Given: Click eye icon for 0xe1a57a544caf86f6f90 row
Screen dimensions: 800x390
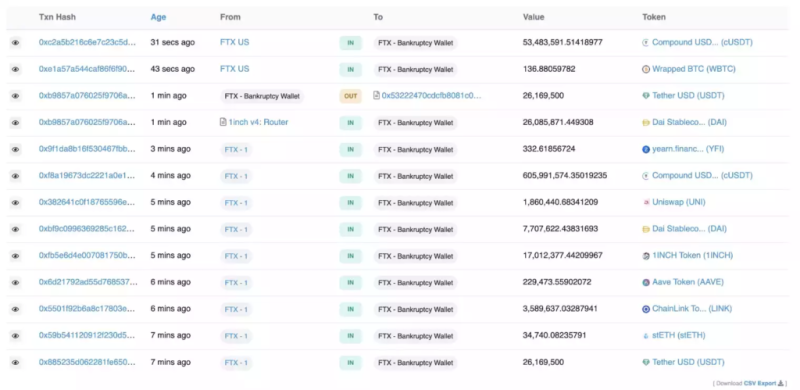Looking at the screenshot, I should (15, 69).
